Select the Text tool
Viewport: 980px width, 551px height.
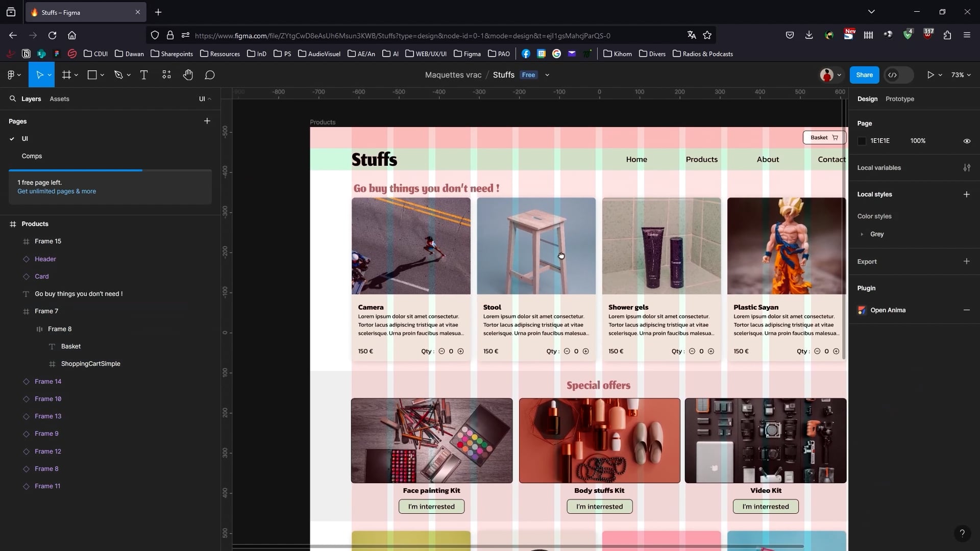(143, 74)
